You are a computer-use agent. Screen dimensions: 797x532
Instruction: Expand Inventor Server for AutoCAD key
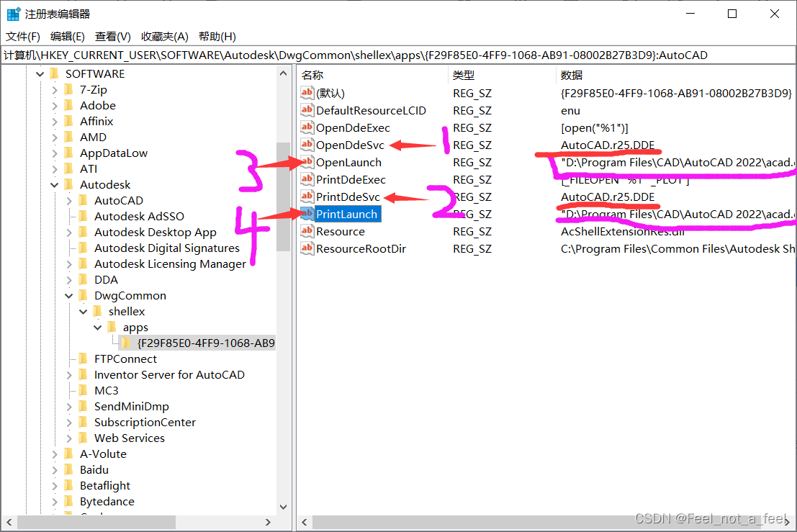(69, 376)
